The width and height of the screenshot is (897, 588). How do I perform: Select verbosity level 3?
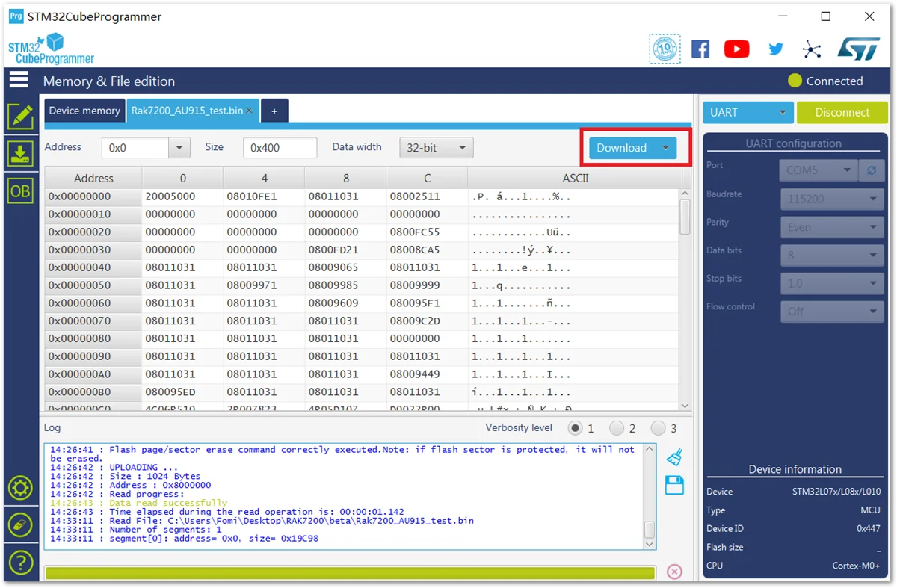click(658, 428)
